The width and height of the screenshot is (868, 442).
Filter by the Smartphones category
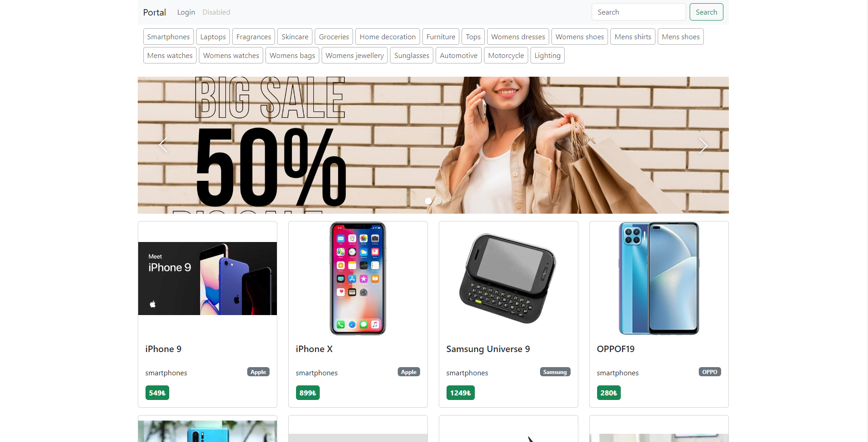[168, 37]
